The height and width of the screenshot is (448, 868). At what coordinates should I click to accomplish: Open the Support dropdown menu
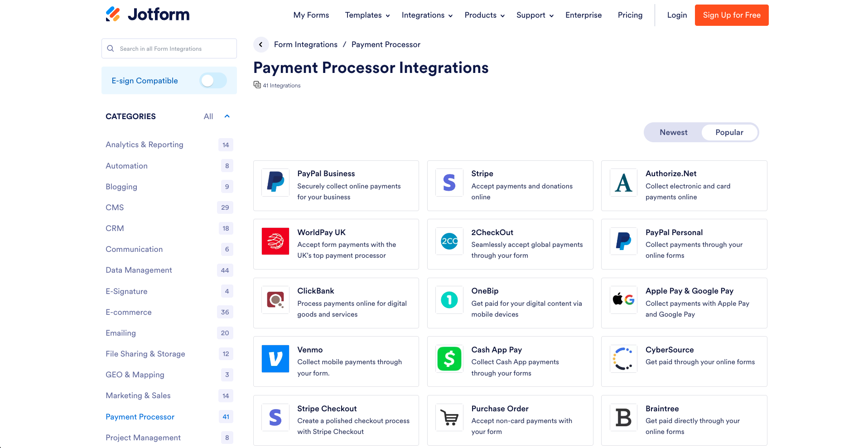pos(535,15)
